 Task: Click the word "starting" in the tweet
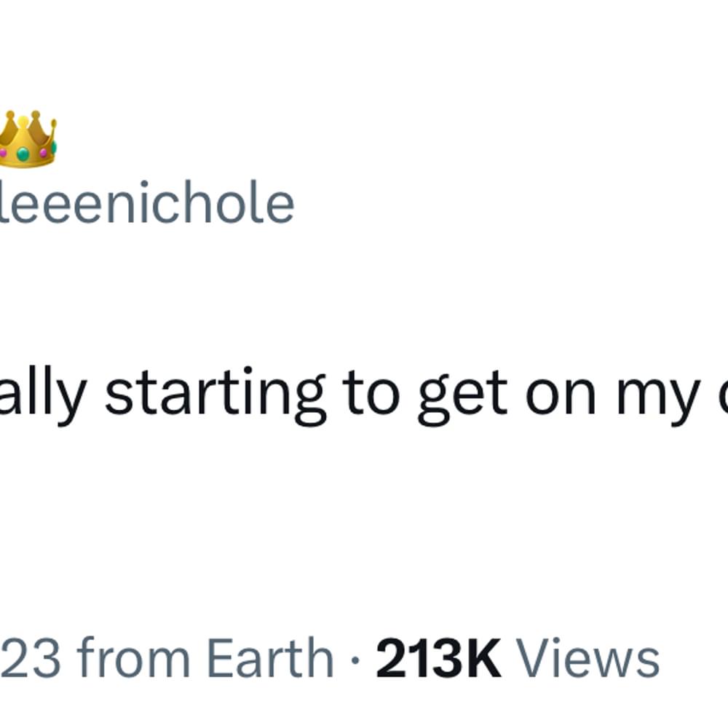[x=215, y=395]
